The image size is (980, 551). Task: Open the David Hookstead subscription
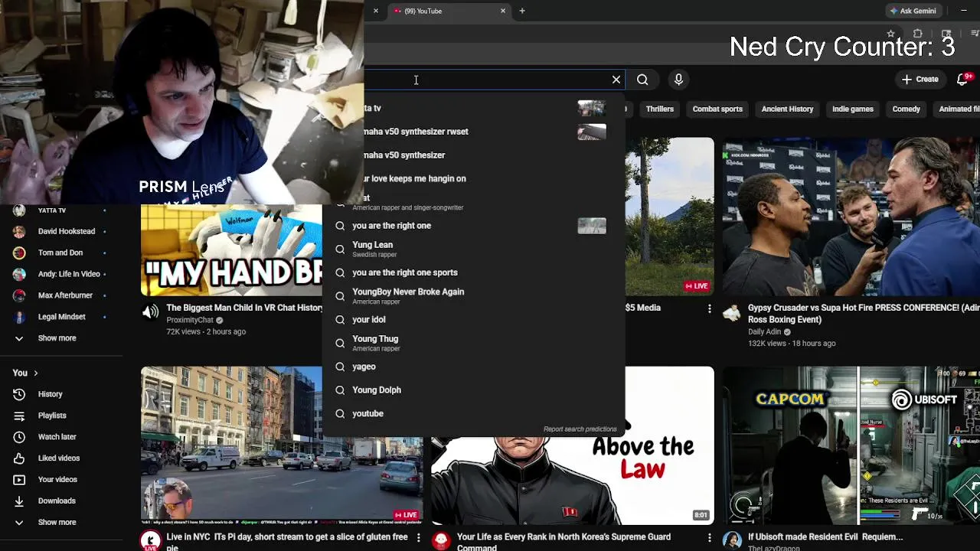[x=61, y=231]
